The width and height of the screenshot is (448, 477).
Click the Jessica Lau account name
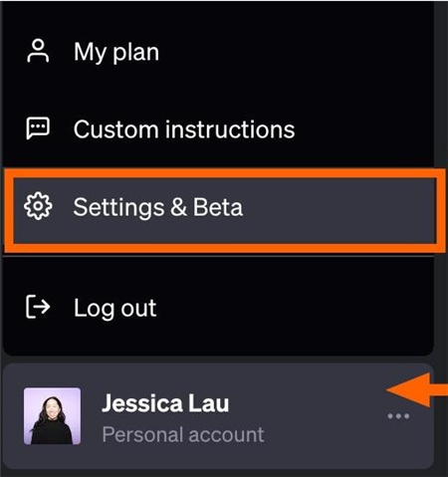point(165,403)
